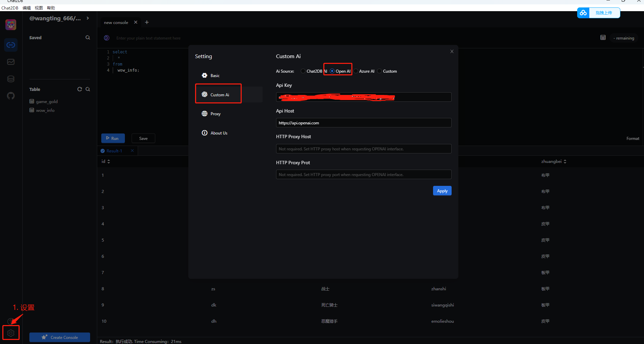Image resolution: width=644 pixels, height=344 pixels.
Task: Expand the @wangting_666 connection chevron
Action: 88,18
